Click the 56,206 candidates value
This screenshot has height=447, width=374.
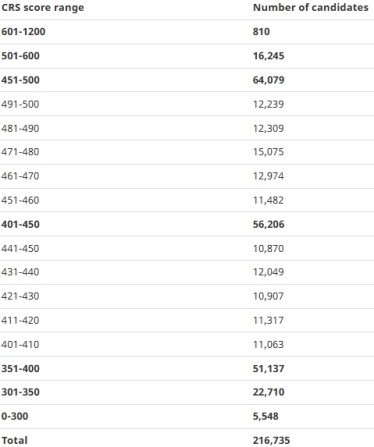point(269,224)
